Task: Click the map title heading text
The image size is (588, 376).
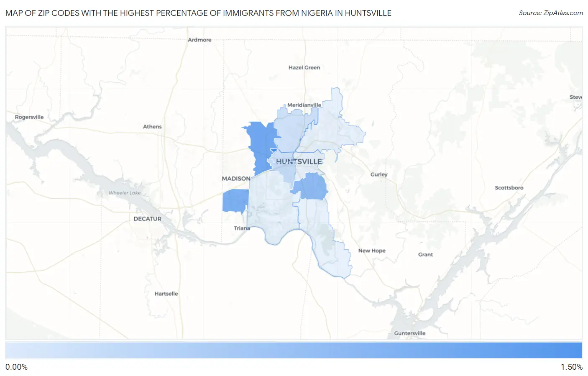Action: click(x=198, y=13)
